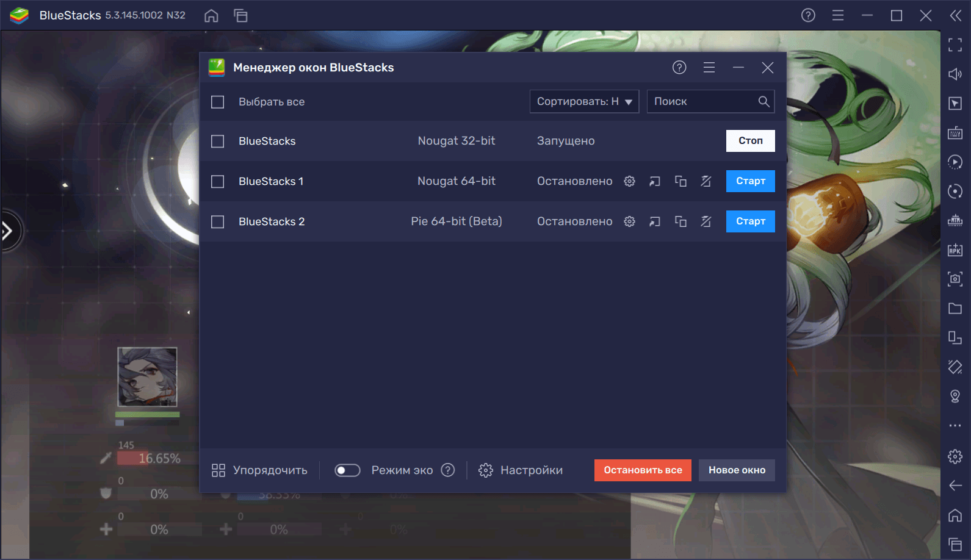Click Старт for BlueStacks 1
971x560 pixels.
coord(751,181)
